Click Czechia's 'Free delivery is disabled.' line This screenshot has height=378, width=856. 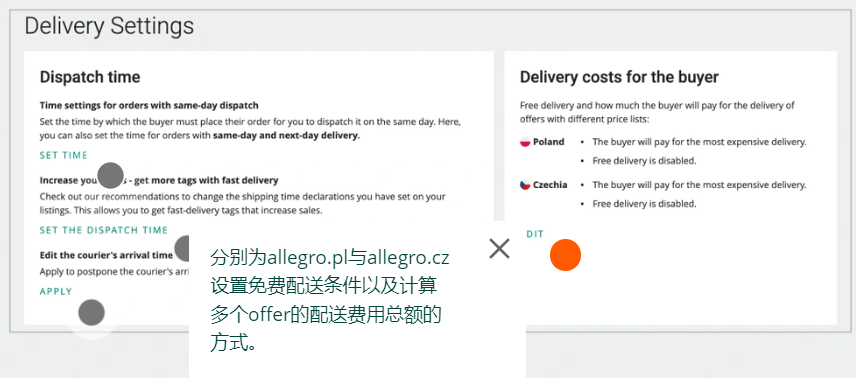coord(645,204)
